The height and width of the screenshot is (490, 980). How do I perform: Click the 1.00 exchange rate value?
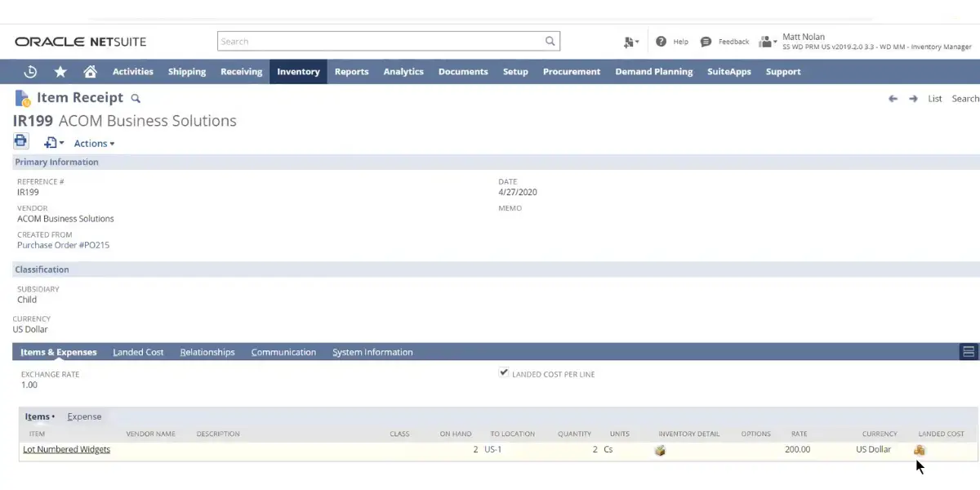(x=29, y=385)
